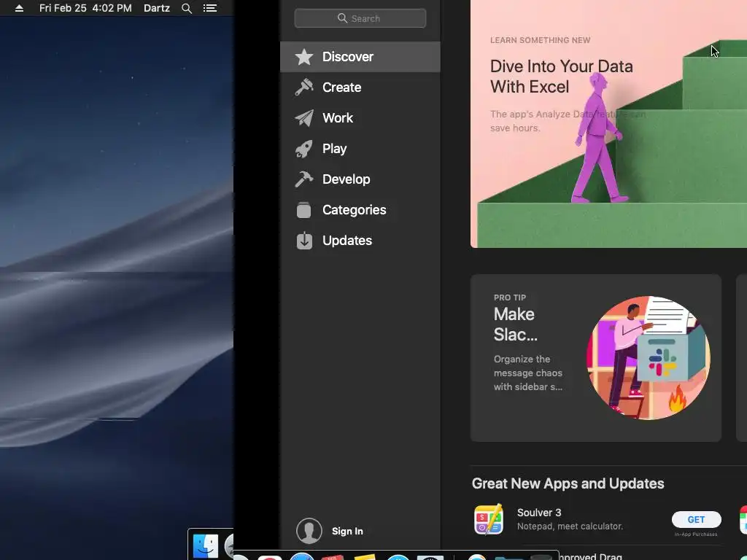This screenshot has width=747, height=560.
Task: Click the Categories stack icon
Action: 304,210
